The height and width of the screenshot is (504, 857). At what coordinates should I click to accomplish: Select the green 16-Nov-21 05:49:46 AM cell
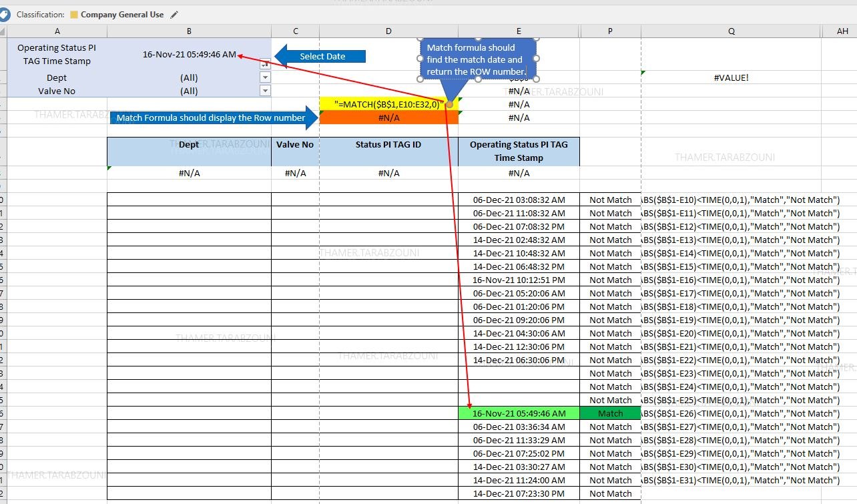[519, 413]
